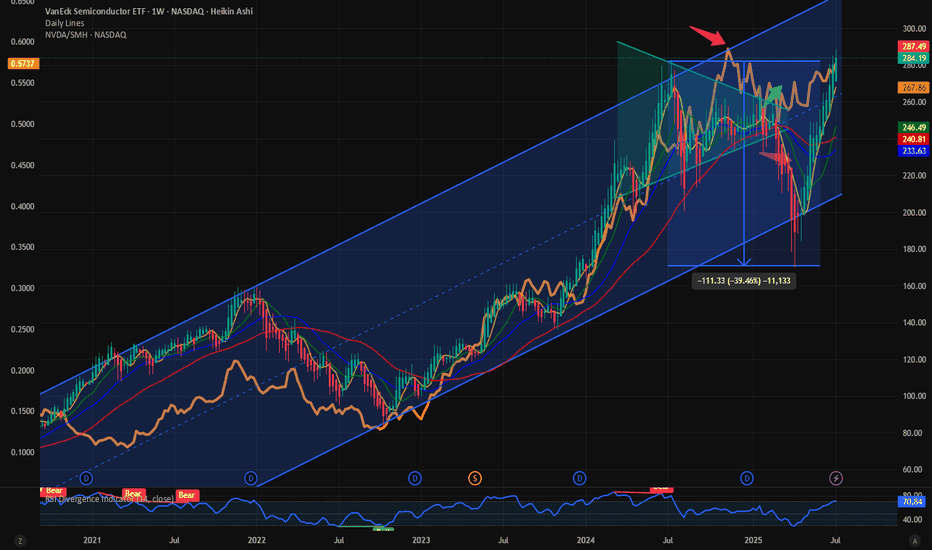Click the first Bear divergence label

53,491
